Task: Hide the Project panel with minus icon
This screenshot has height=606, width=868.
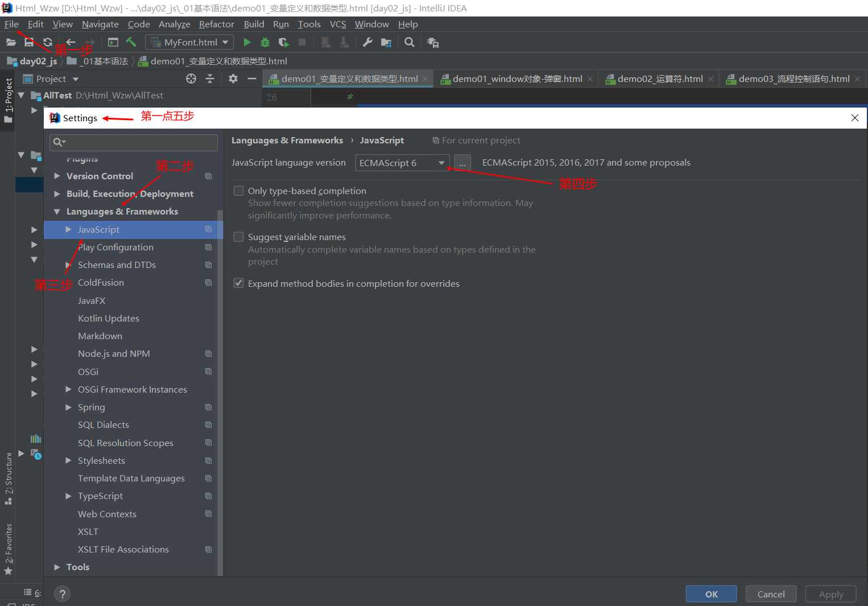Action: pyautogui.click(x=252, y=79)
